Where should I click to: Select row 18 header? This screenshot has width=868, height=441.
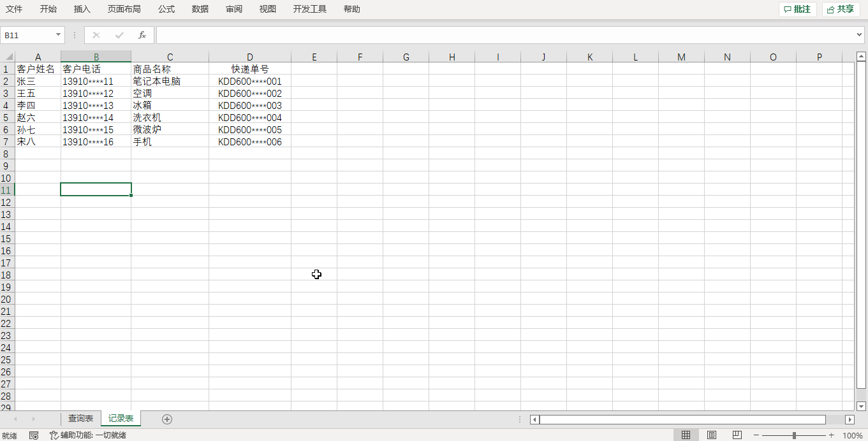(x=7, y=275)
